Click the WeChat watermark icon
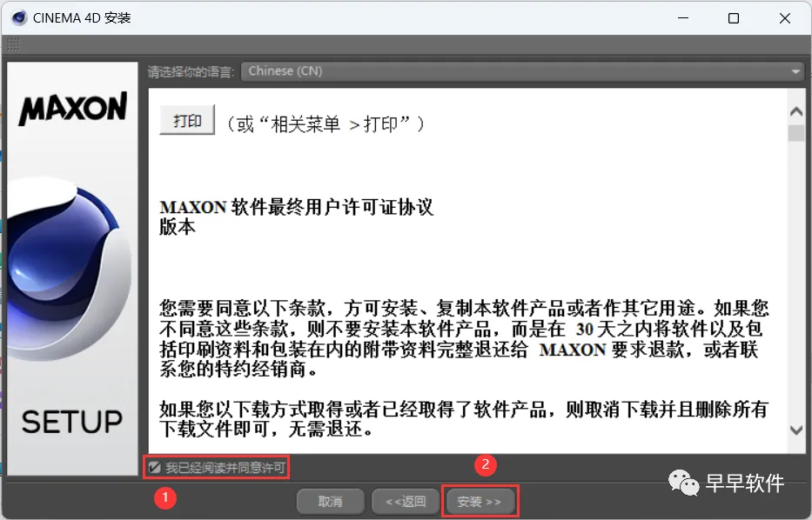The height and width of the screenshot is (520, 812). pos(683,483)
